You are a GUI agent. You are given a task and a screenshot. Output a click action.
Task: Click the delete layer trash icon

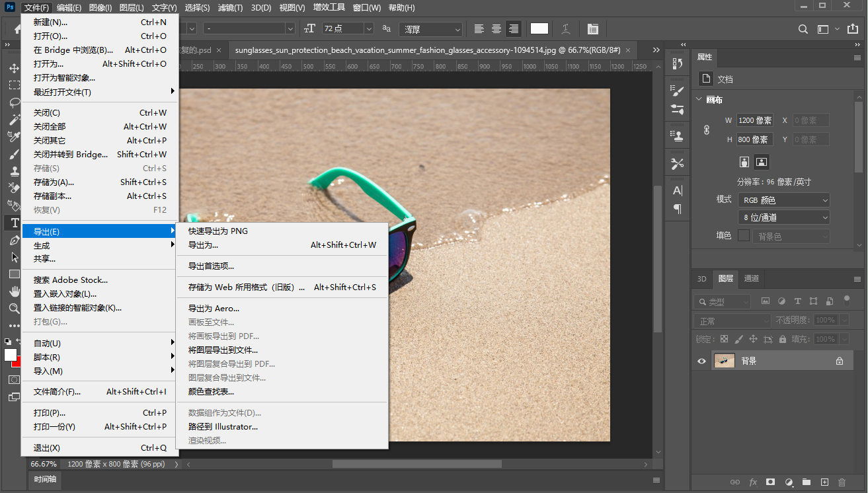(x=842, y=482)
